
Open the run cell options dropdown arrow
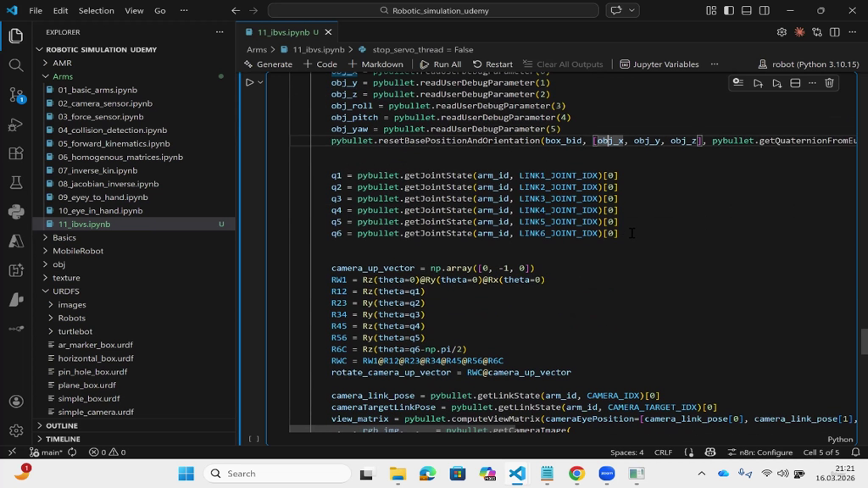coord(260,82)
